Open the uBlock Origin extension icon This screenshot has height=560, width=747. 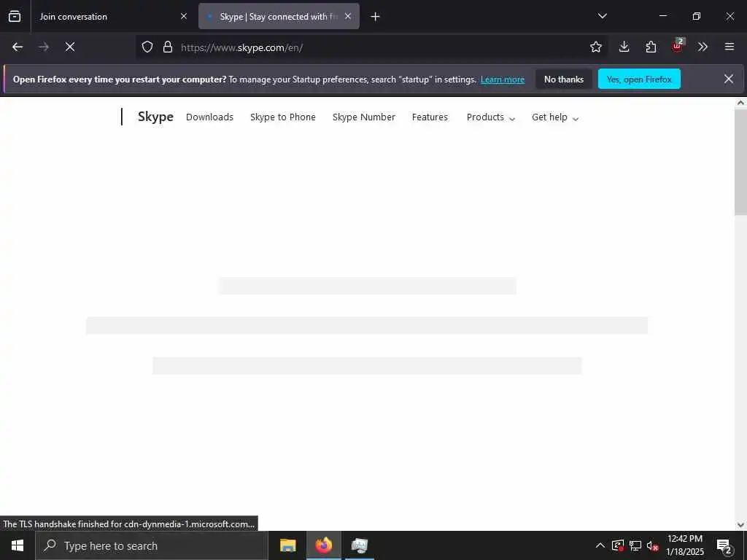click(x=678, y=46)
